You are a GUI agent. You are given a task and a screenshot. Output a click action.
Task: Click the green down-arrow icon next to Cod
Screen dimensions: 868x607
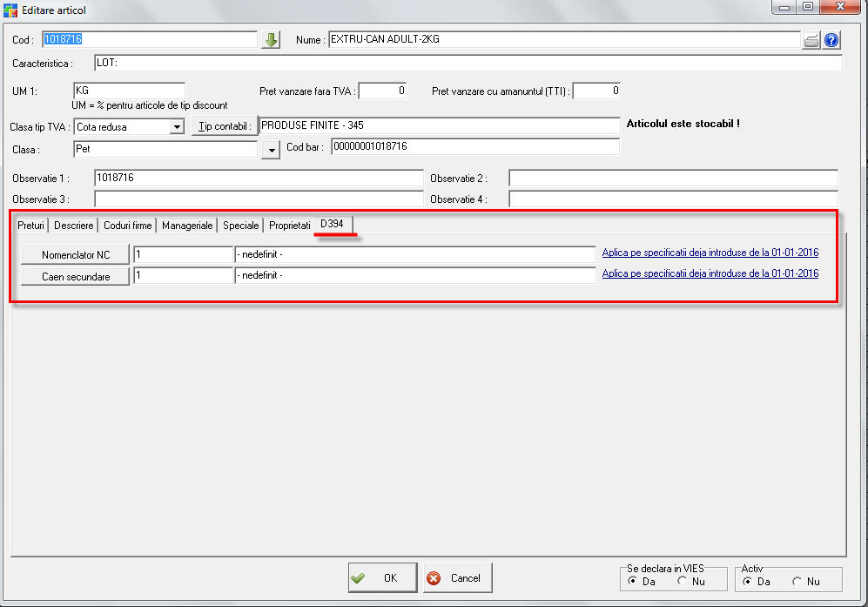270,39
